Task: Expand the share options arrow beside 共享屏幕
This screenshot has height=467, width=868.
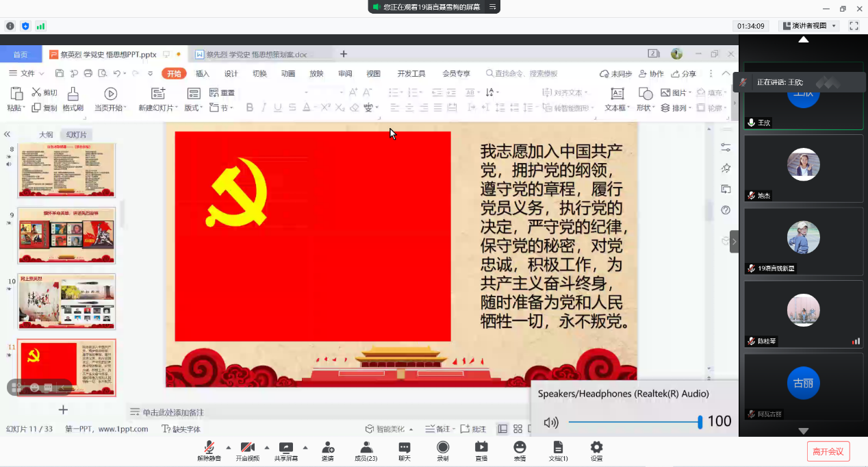Action: (305, 447)
